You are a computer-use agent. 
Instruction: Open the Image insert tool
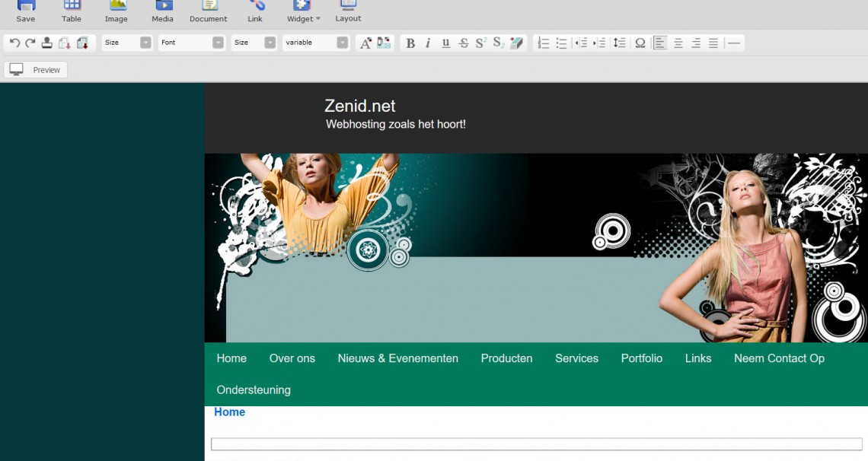tap(116, 11)
